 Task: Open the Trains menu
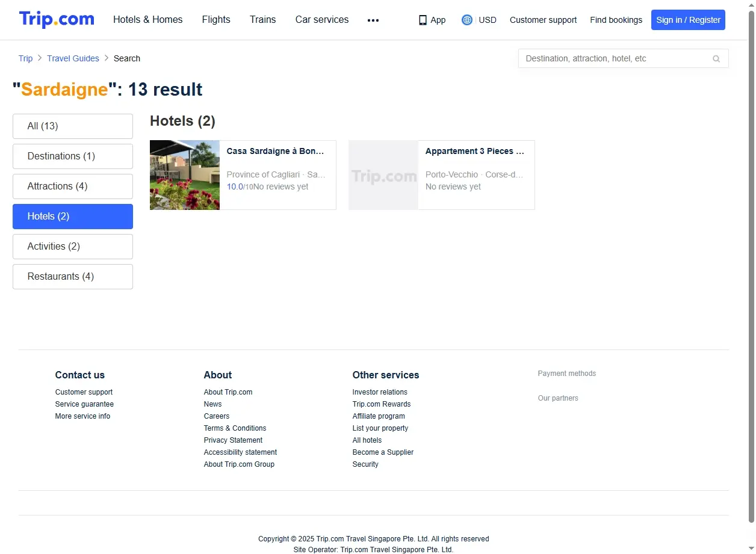coord(263,20)
